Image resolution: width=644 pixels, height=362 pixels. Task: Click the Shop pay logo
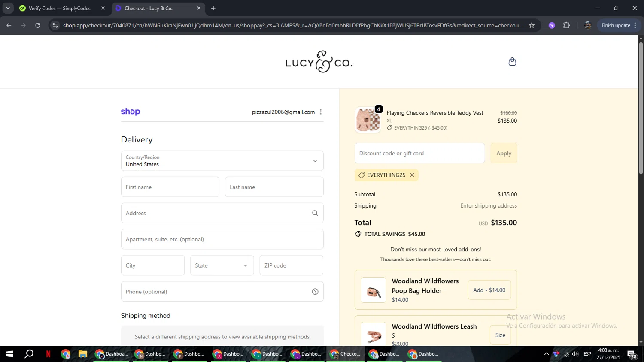131,112
